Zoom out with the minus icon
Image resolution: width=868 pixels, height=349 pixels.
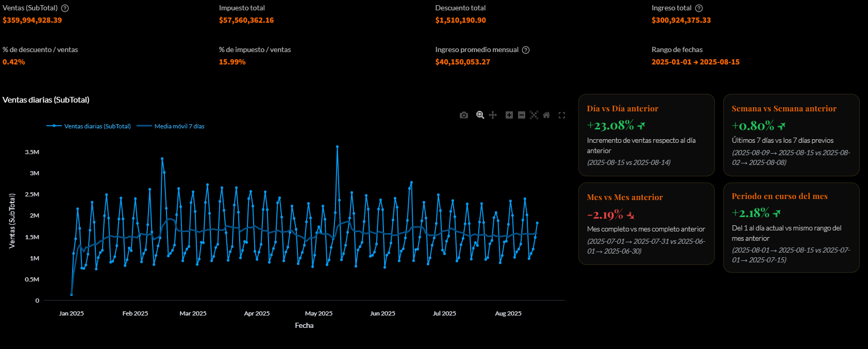[522, 115]
